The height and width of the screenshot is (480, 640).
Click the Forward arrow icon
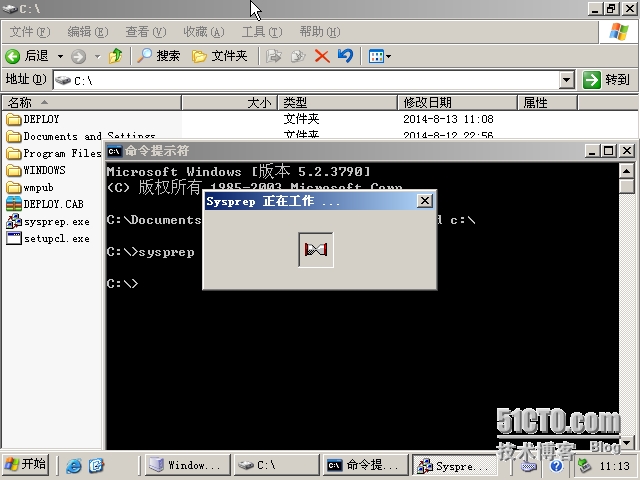click(x=78, y=56)
